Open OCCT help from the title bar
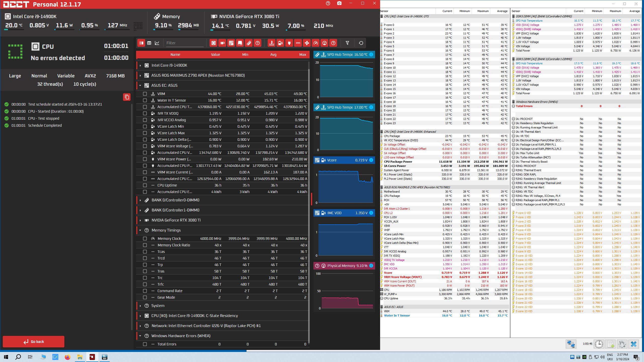Image resolution: width=644 pixels, height=362 pixels. 328,4
